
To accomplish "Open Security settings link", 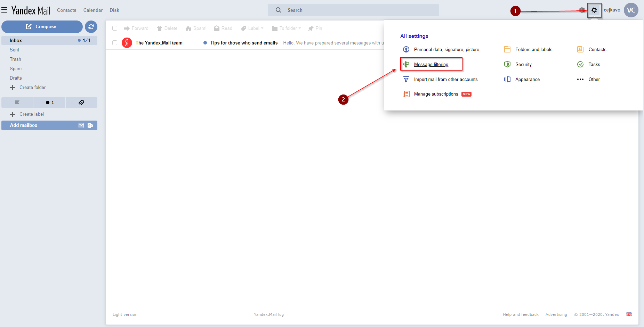I will (523, 64).
